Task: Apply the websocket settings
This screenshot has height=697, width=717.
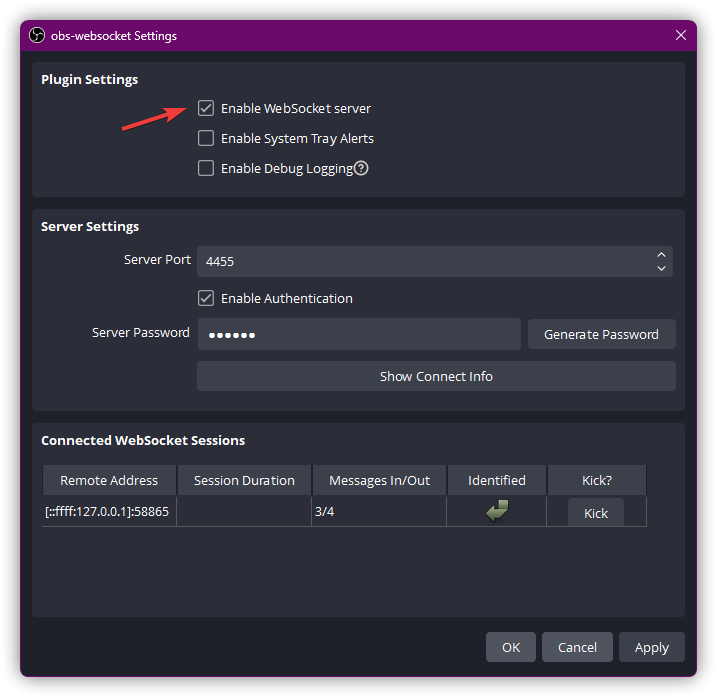Action: click(652, 647)
